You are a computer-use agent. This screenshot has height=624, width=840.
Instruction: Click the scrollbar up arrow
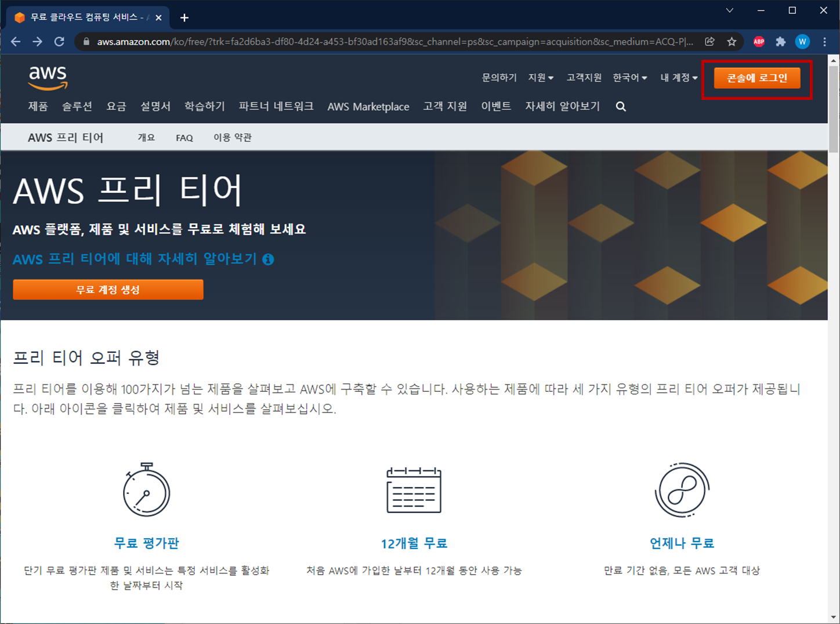[834, 60]
